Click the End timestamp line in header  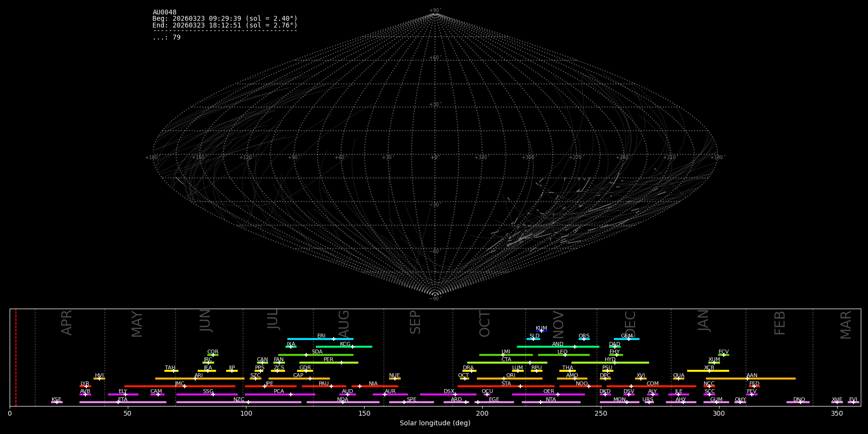225,26
